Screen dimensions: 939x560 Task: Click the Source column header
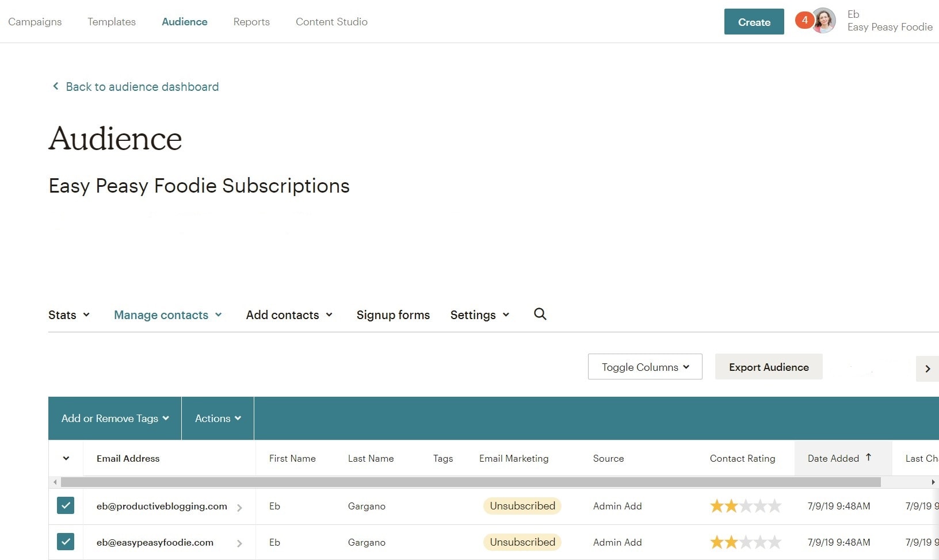click(608, 458)
